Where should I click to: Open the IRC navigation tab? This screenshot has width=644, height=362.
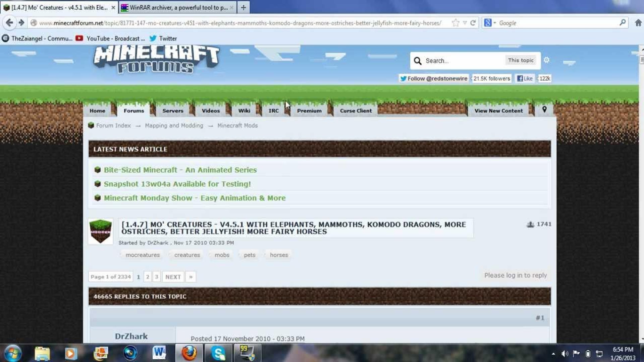273,111
